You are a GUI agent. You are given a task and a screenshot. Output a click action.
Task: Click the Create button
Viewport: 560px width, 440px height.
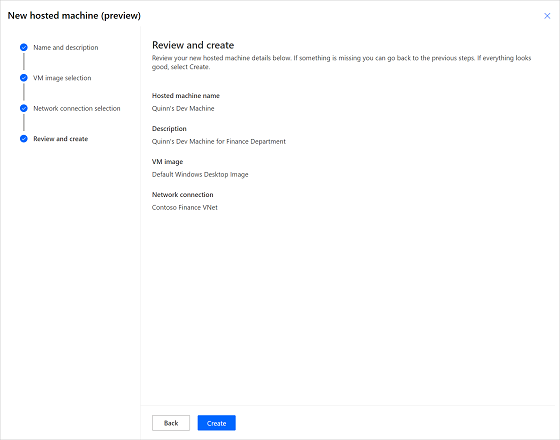tap(216, 423)
